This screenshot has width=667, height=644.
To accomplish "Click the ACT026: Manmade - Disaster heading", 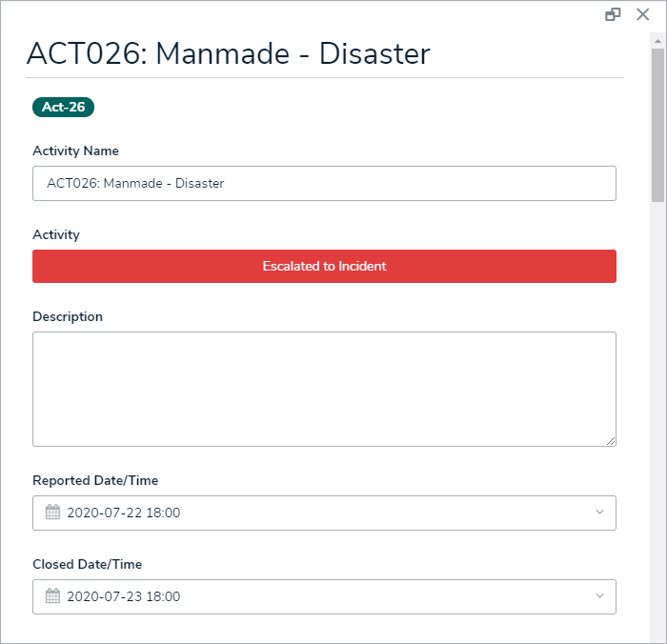I will coord(229,53).
